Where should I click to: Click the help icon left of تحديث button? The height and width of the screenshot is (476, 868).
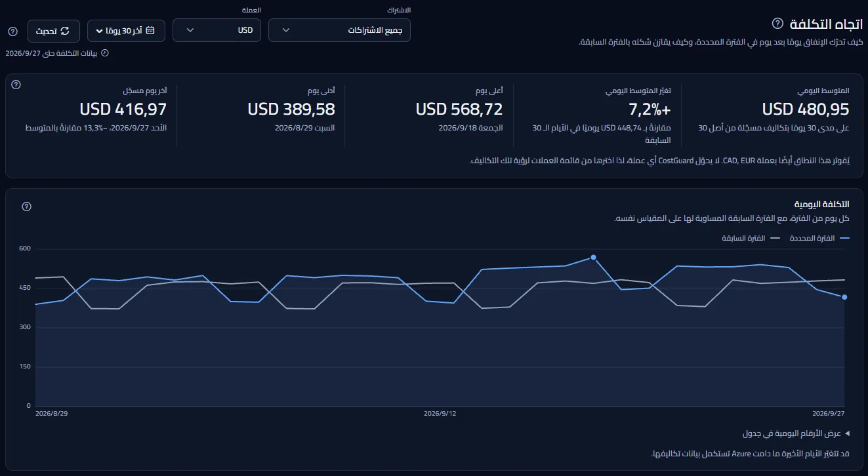pyautogui.click(x=12, y=31)
